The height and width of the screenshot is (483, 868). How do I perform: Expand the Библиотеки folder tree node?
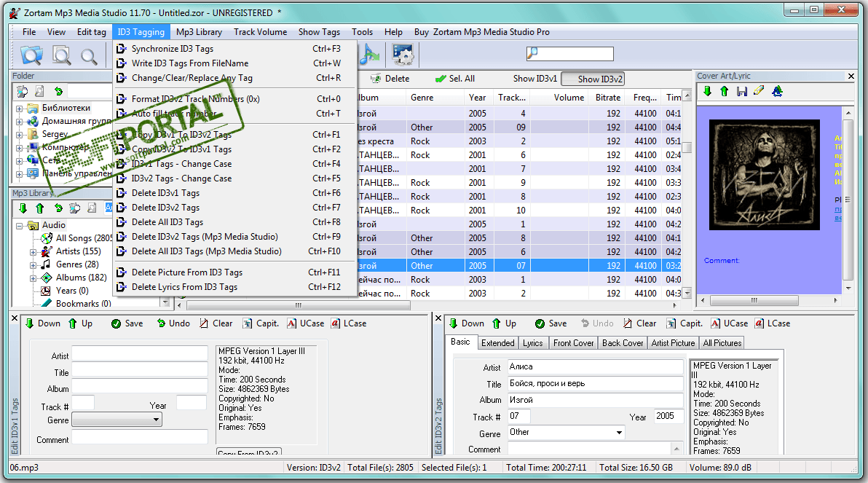(20, 109)
